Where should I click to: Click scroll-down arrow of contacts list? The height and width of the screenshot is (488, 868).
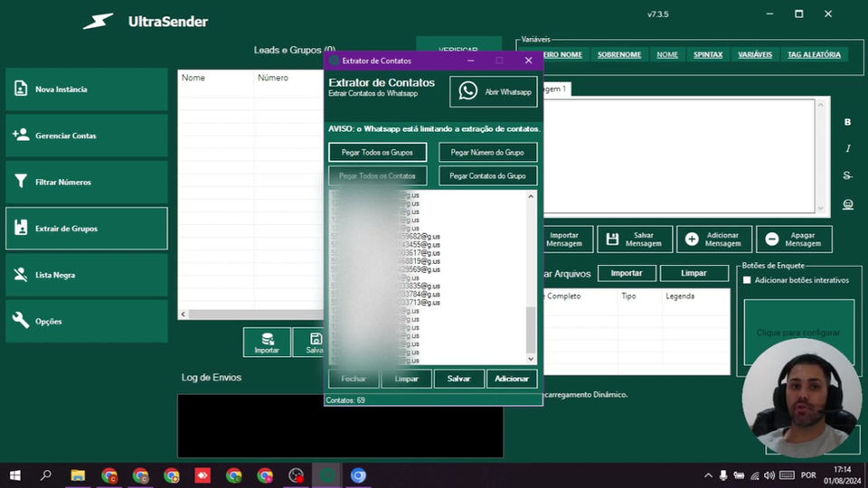tap(531, 359)
